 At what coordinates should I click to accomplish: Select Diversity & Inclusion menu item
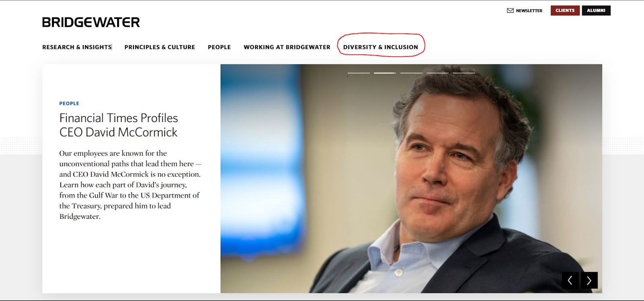(x=381, y=47)
